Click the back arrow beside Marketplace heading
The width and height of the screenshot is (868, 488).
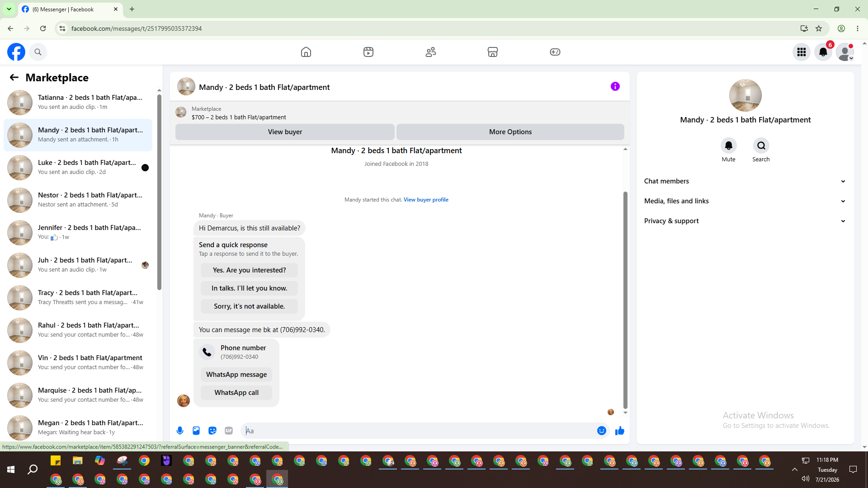tap(14, 77)
